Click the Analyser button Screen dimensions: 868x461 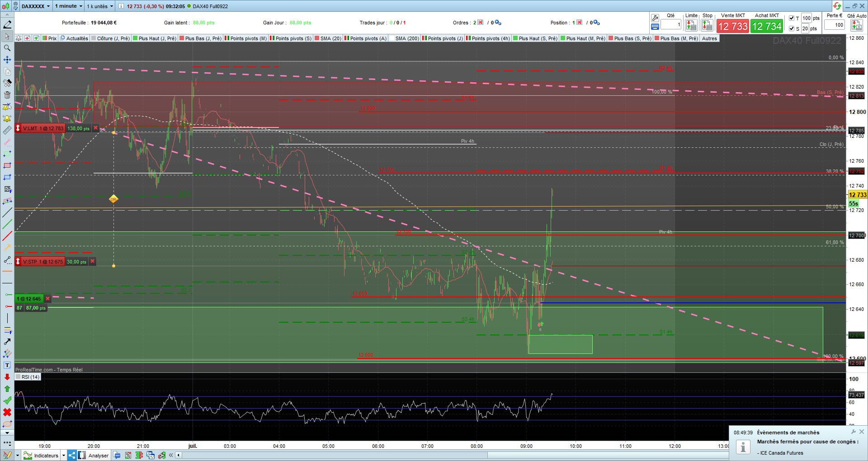[94, 456]
